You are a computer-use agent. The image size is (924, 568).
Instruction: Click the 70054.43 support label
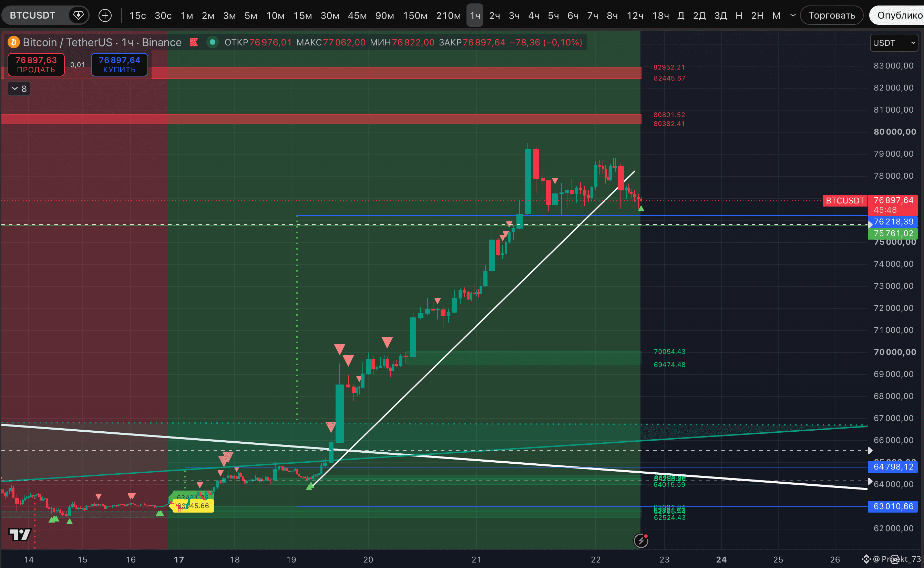[x=669, y=351]
